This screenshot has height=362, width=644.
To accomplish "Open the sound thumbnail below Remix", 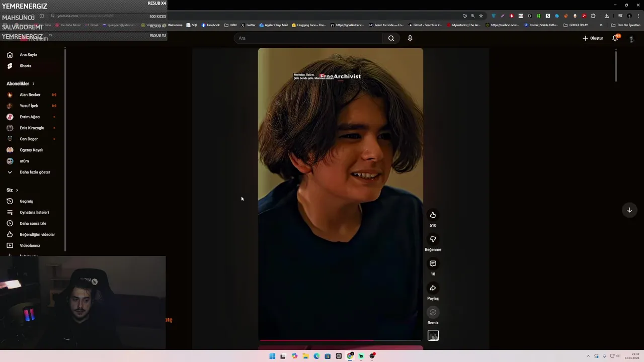I will pyautogui.click(x=433, y=335).
